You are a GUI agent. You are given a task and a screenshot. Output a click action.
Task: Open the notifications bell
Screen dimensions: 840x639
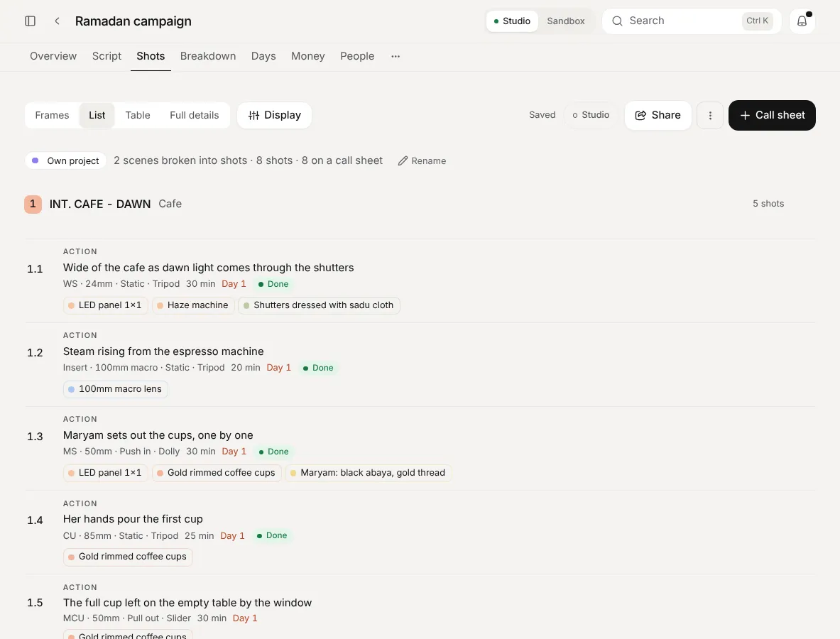click(802, 21)
